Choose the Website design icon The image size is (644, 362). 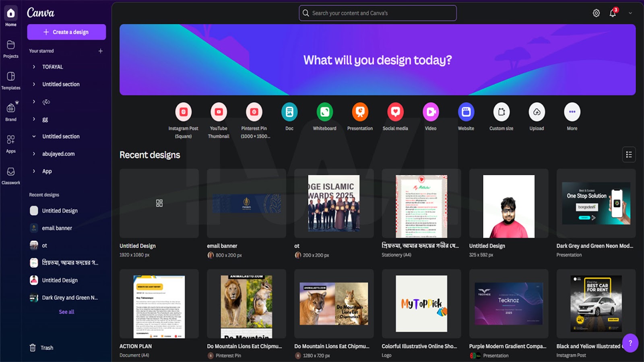click(466, 112)
